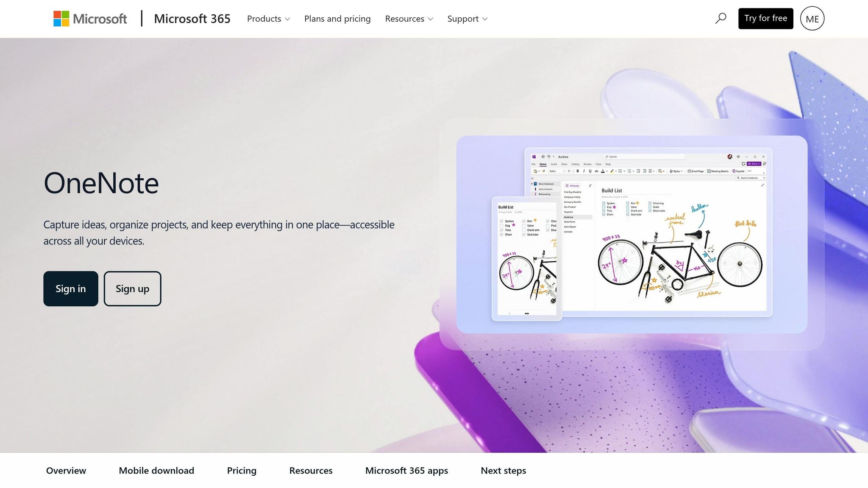Click the OneNote product screenshot image
Viewport: 868px width, 488px height.
click(632, 234)
